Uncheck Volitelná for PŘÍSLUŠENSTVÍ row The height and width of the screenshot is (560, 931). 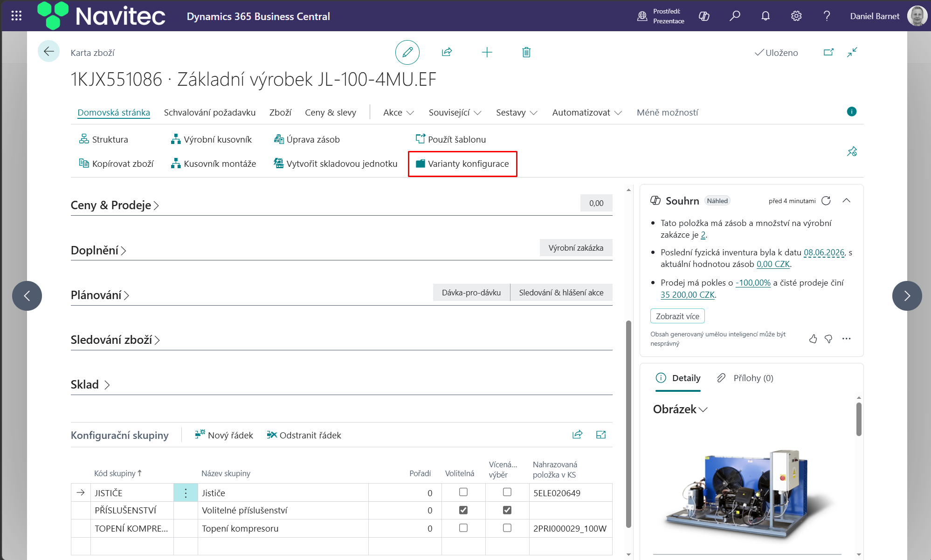click(x=463, y=510)
